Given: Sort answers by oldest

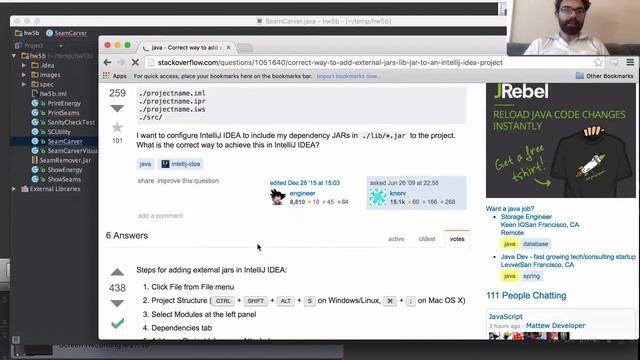Looking at the screenshot, I should click(x=427, y=239).
